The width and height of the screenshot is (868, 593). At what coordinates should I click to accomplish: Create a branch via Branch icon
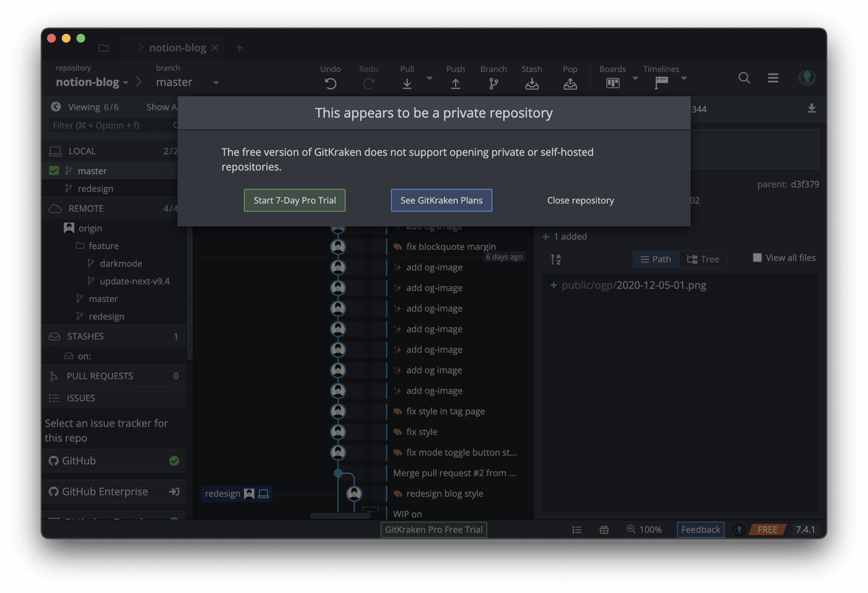pos(493,84)
